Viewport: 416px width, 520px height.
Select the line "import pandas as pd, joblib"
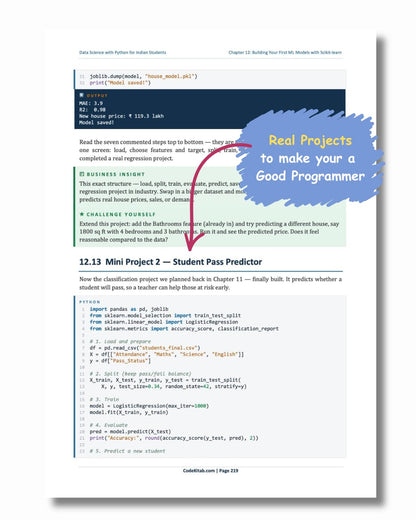click(x=129, y=309)
